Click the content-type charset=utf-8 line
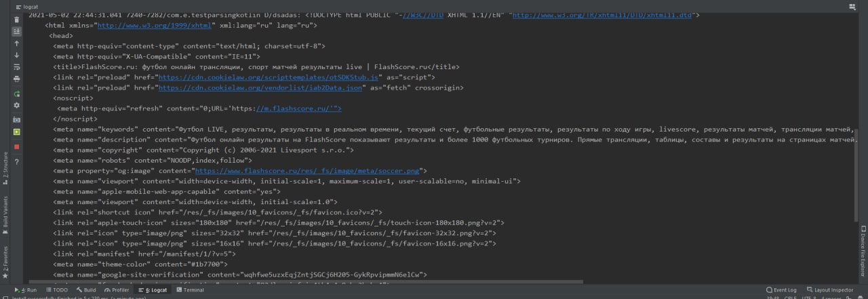868x299 pixels. coord(189,46)
